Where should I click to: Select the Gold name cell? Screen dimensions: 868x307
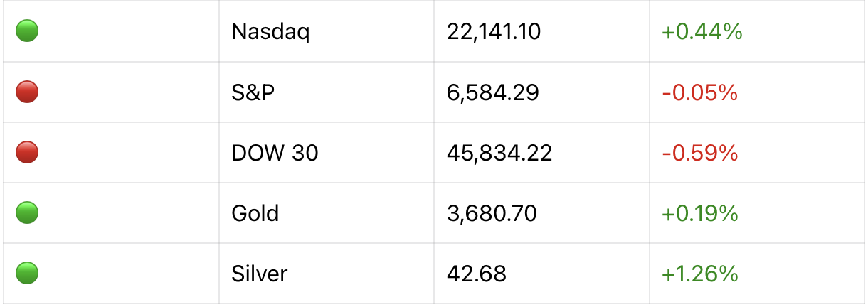(255, 213)
